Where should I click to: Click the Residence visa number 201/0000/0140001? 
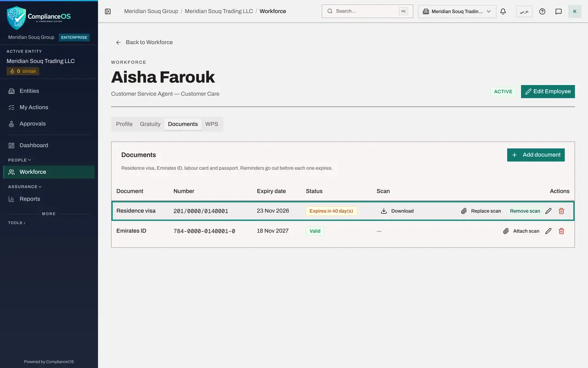pos(201,211)
